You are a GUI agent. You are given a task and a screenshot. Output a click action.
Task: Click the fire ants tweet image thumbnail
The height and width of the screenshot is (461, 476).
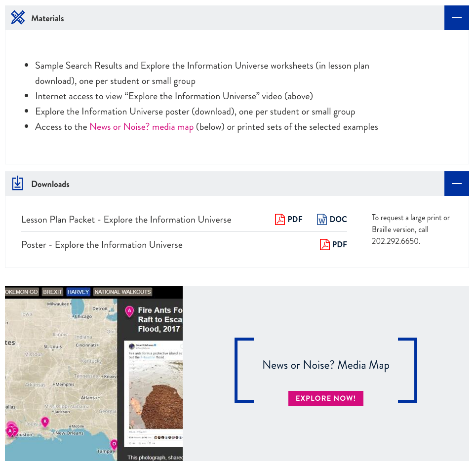tap(156, 393)
